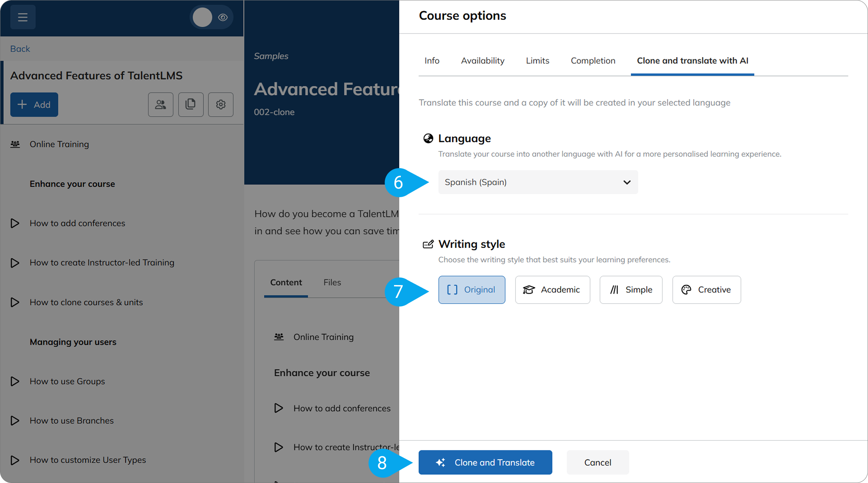This screenshot has width=868, height=483.
Task: Click the 002-clone course code text
Action: [274, 112]
